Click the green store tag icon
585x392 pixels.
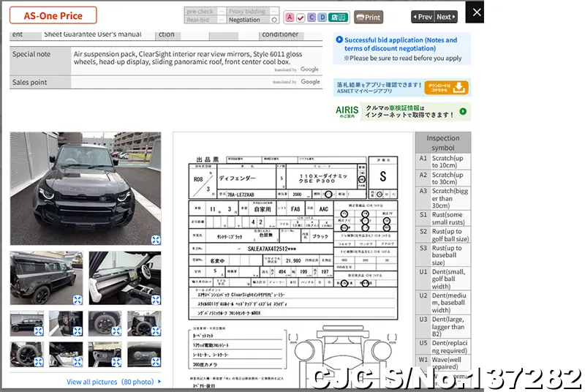(x=339, y=17)
